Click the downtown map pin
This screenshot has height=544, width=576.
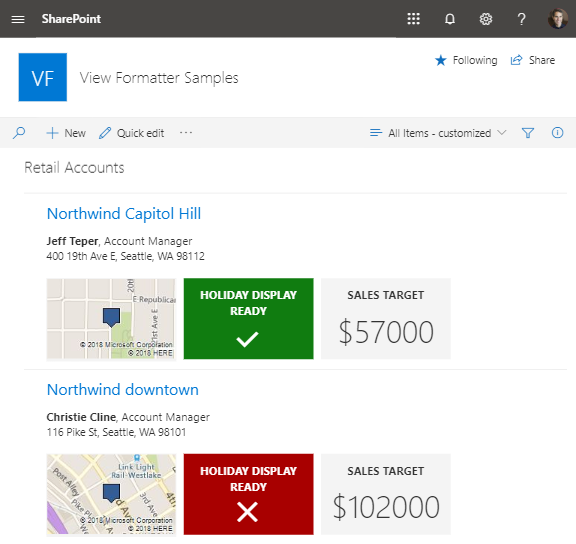[111, 493]
